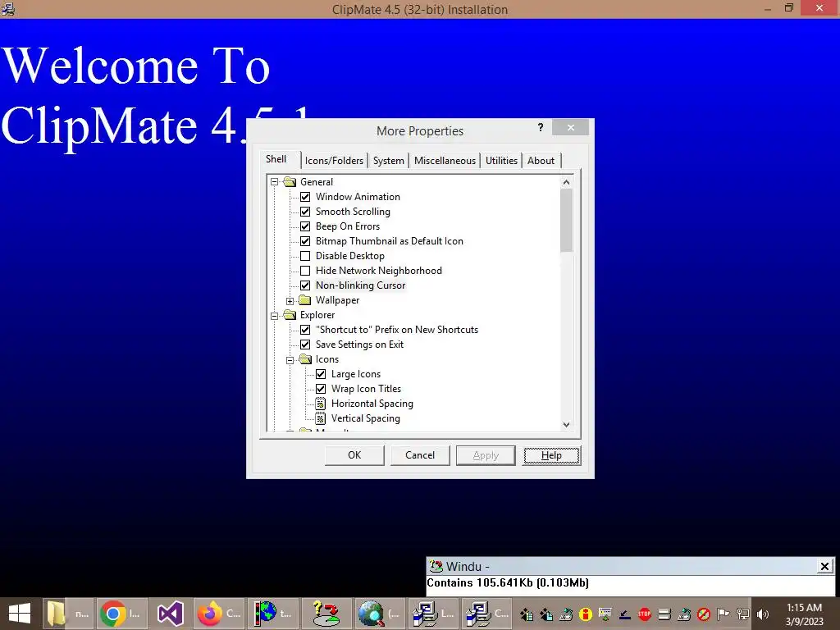Open Visual Studio from taskbar
Image resolution: width=840 pixels, height=630 pixels.
(x=171, y=614)
